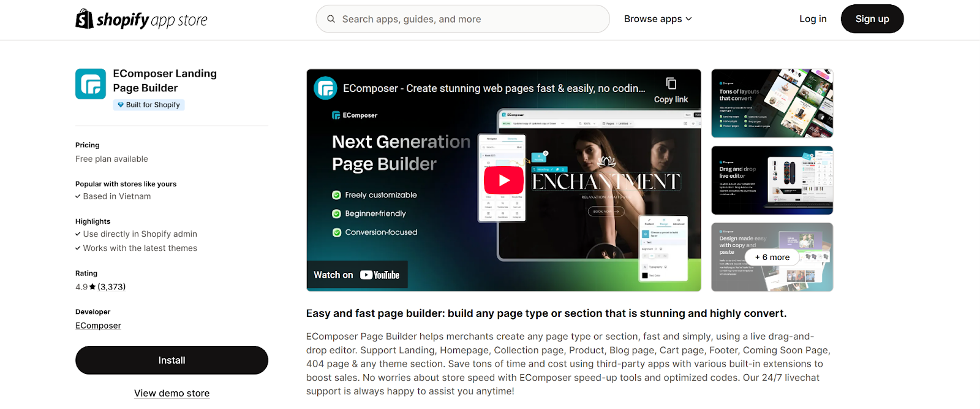Click Log in in the header
Screen dimensions: 980x409
[813, 19]
